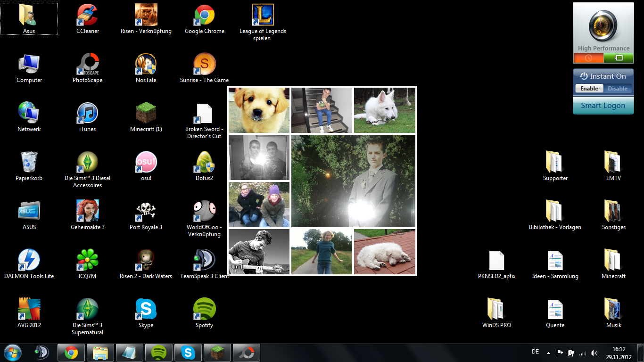This screenshot has width=644, height=362.
Task: Click the puppy photo in the collage
Action: 259,110
